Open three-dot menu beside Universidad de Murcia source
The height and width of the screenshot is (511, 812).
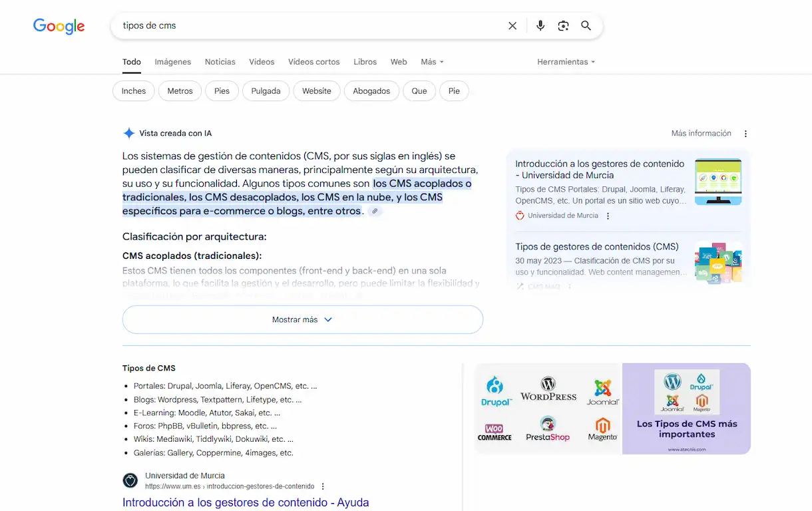click(608, 216)
